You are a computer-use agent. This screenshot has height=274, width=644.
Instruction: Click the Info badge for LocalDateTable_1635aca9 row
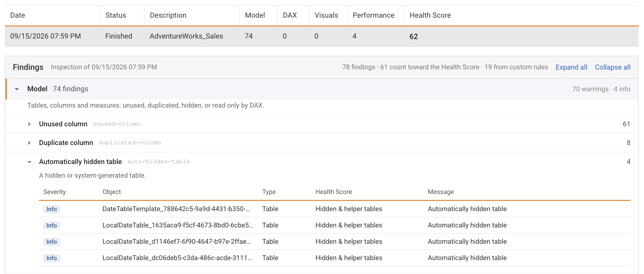[52, 225]
